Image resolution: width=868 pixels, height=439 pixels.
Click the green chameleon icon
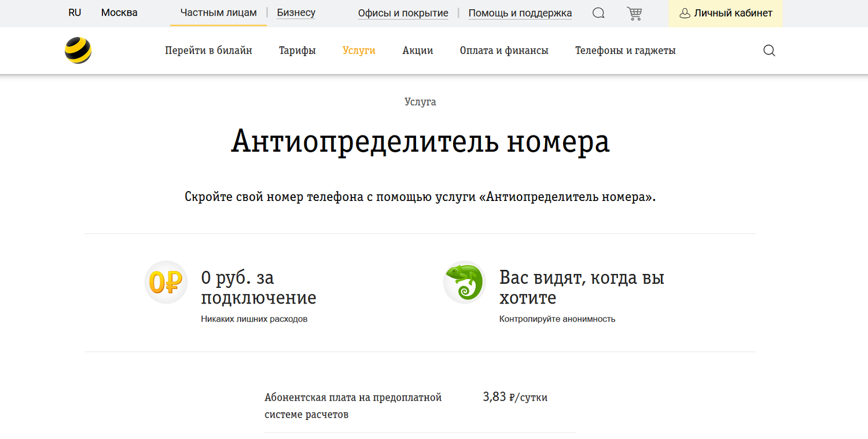click(465, 282)
